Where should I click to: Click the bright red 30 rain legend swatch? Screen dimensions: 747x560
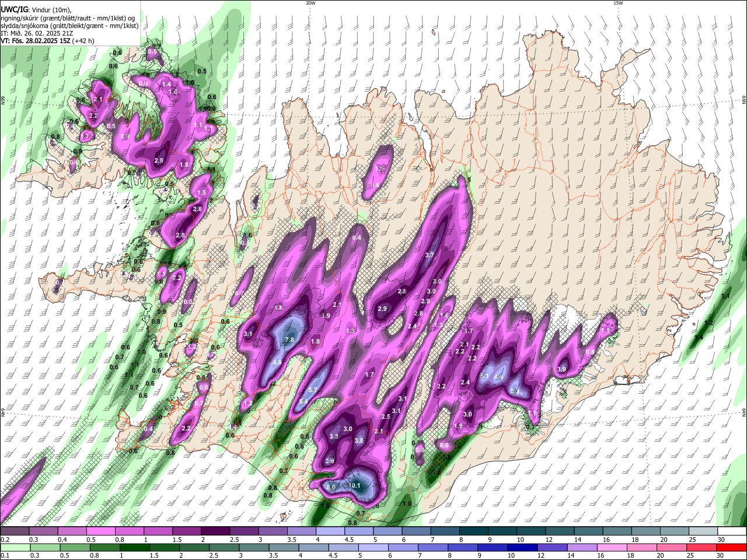tap(732, 547)
